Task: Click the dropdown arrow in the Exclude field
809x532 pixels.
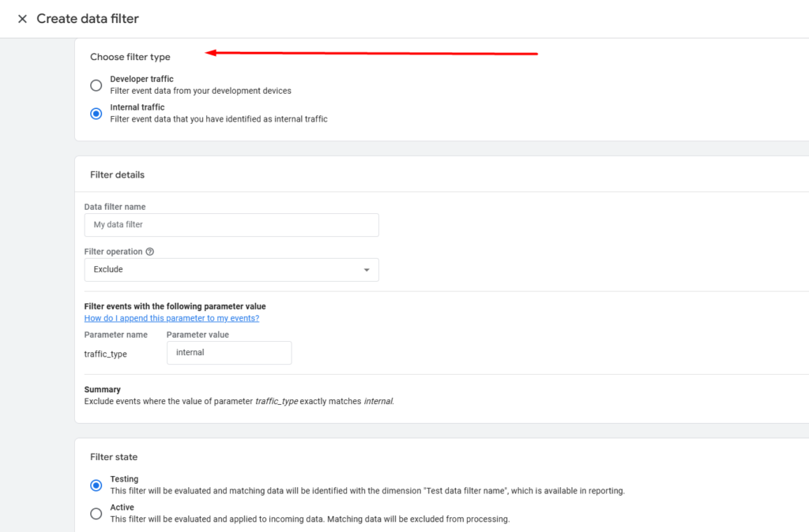Action: pos(366,270)
